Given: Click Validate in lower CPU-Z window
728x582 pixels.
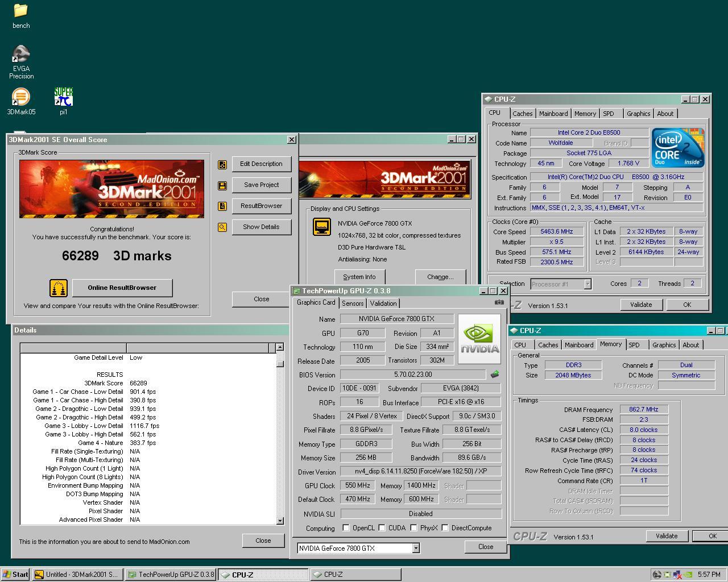Looking at the screenshot, I should pyautogui.click(x=667, y=536).
